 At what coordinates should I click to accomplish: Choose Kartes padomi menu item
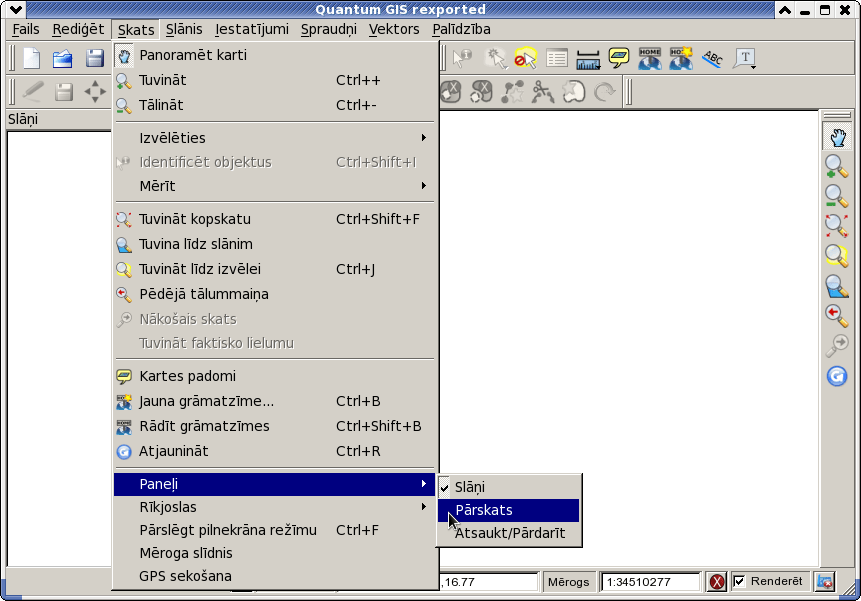click(274, 376)
